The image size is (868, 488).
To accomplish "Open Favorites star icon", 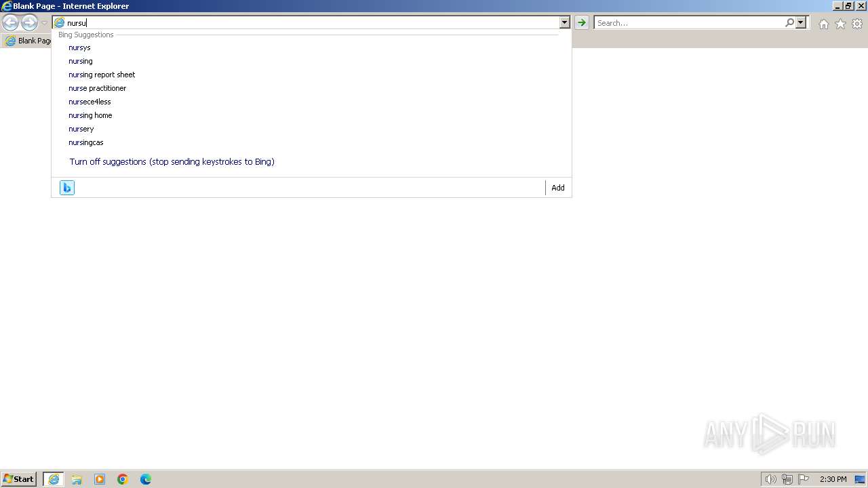I will click(840, 24).
